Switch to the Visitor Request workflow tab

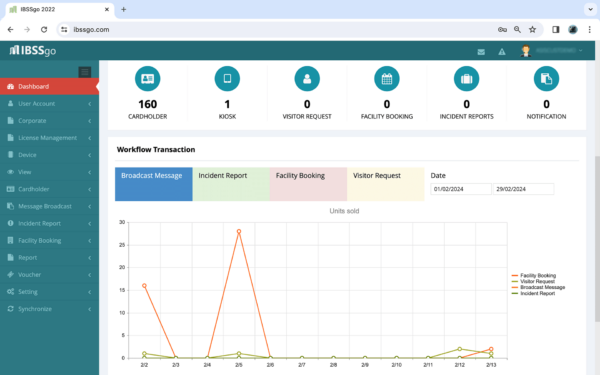click(x=386, y=184)
